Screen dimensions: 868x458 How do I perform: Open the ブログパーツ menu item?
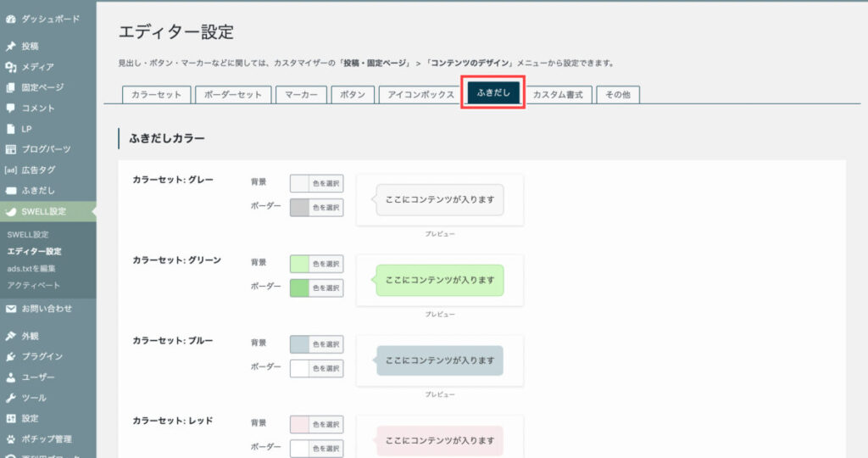47,149
